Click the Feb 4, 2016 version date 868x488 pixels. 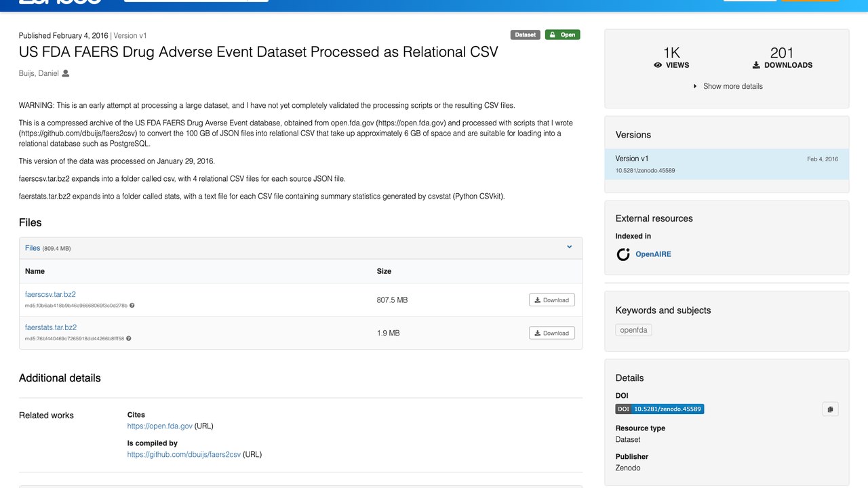pos(823,159)
